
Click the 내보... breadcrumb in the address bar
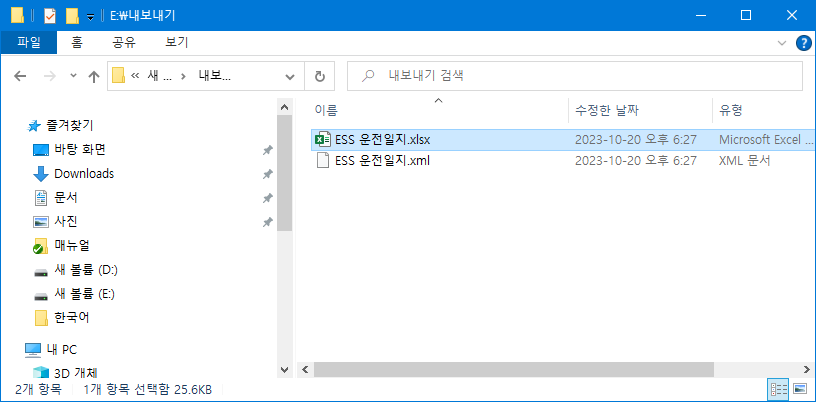click(214, 76)
